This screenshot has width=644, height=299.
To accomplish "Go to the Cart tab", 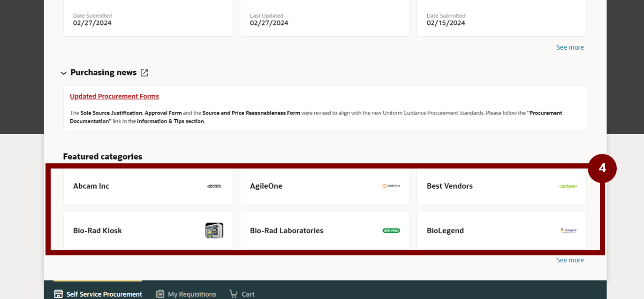I will 242,294.
